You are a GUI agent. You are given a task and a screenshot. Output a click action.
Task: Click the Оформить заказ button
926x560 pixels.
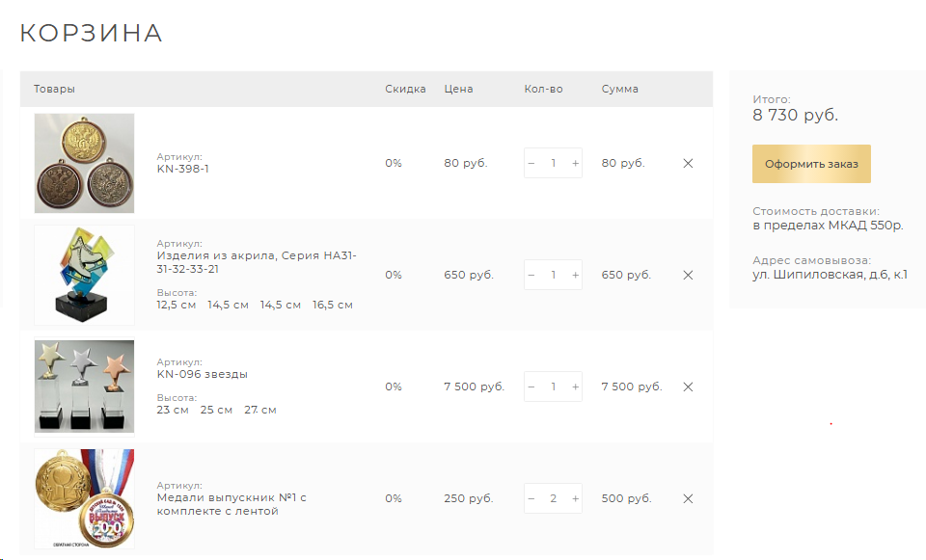tap(811, 164)
